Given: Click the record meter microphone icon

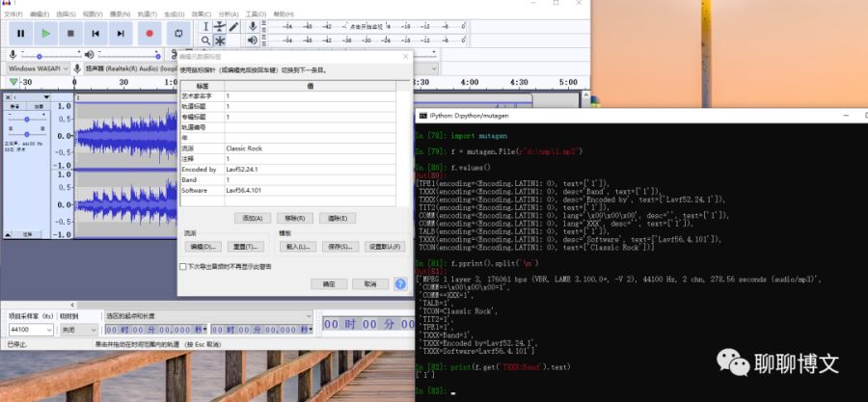Looking at the screenshot, I should pos(253,26).
